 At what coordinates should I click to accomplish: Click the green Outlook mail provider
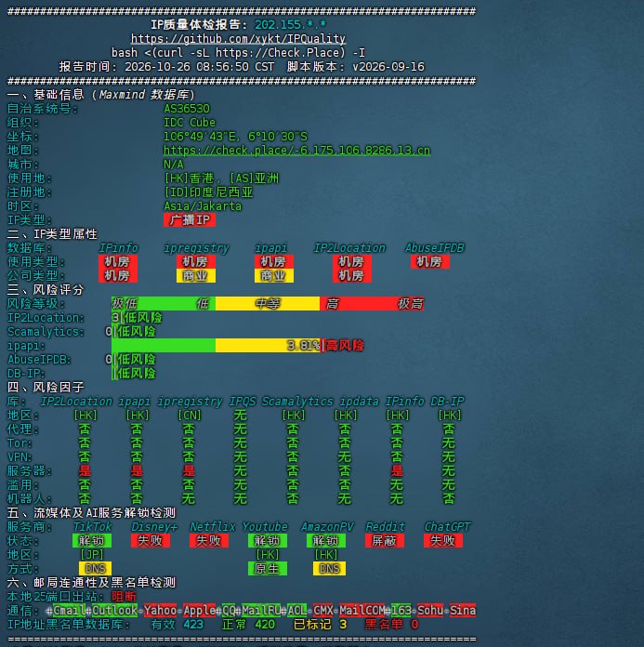114,610
